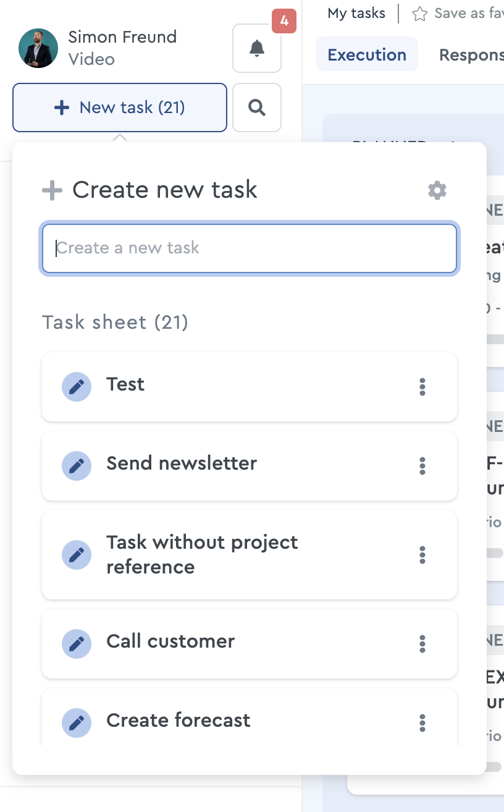Open the notifications bell
This screenshot has height=812, width=504.
(257, 49)
